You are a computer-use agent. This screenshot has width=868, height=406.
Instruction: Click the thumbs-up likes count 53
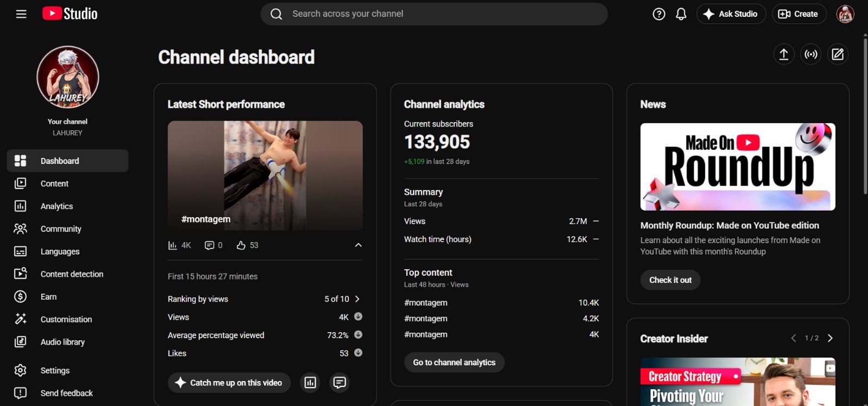coord(247,245)
